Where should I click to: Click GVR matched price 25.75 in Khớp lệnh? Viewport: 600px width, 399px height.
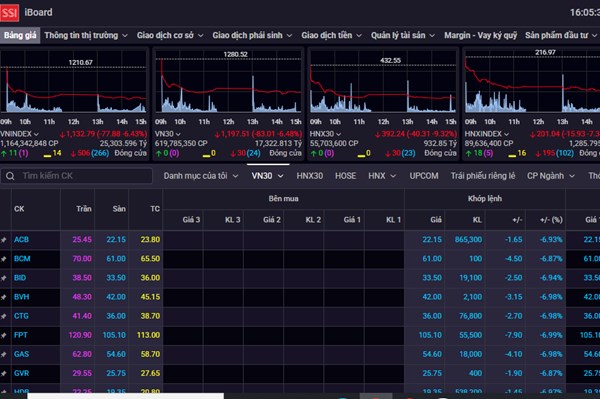coord(432,374)
